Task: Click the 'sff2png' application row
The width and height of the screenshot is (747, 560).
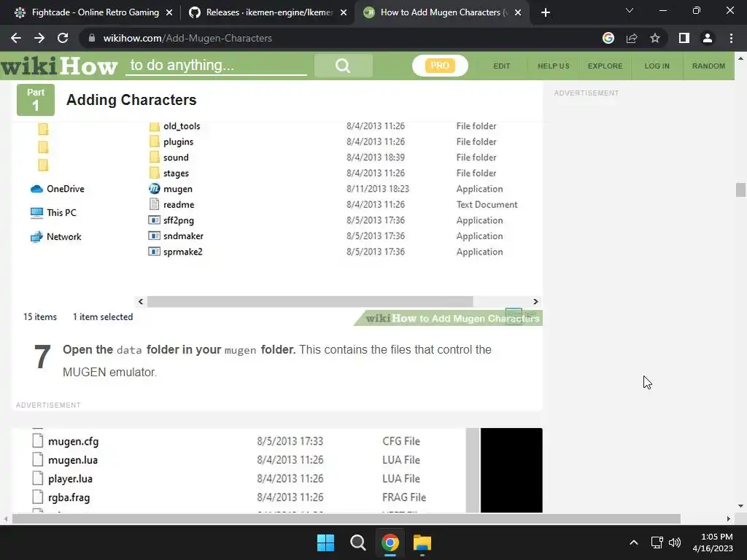Action: pyautogui.click(x=333, y=220)
